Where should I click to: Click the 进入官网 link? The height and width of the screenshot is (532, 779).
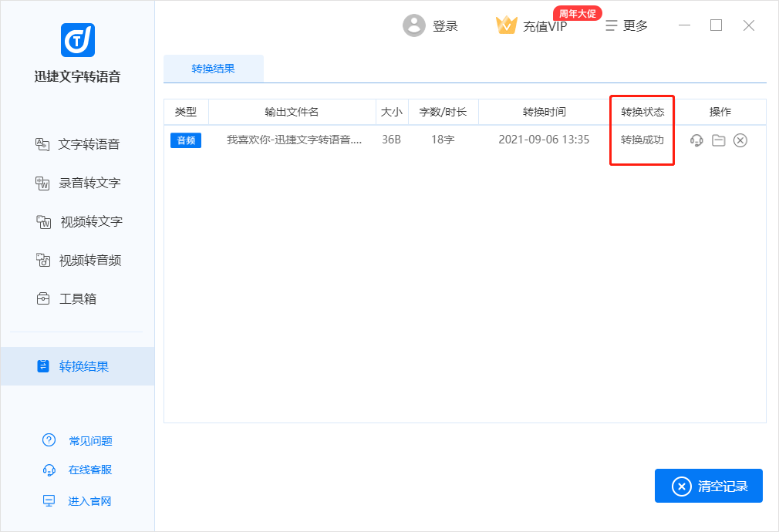[89, 501]
